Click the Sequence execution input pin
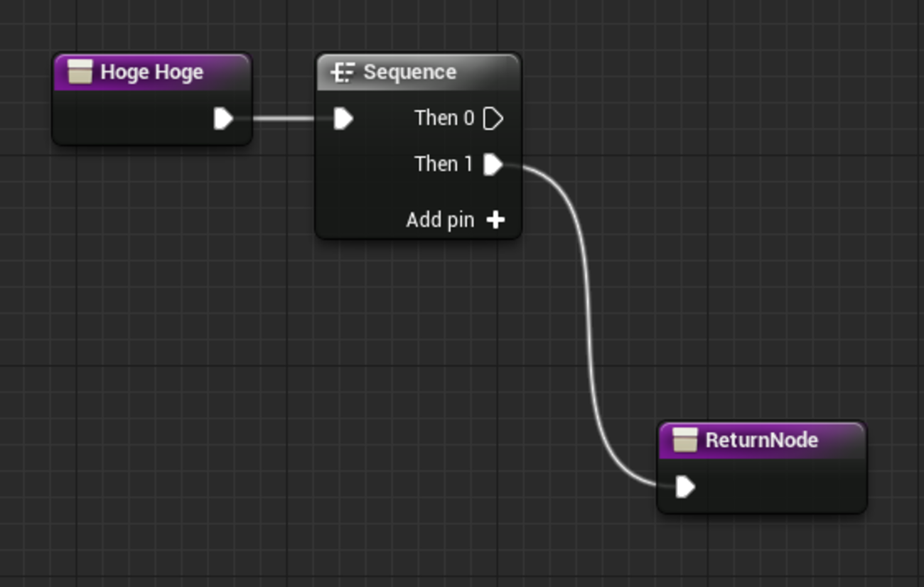The image size is (924, 587). tap(343, 119)
